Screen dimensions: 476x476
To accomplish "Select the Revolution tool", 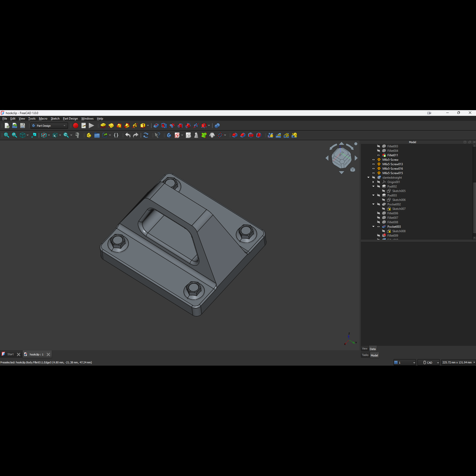I will [111, 126].
